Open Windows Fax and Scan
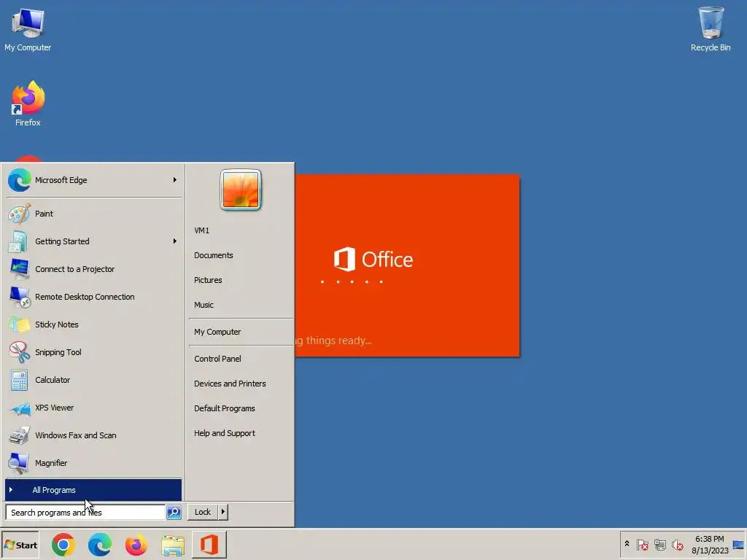The height and width of the screenshot is (560, 747). (93, 435)
